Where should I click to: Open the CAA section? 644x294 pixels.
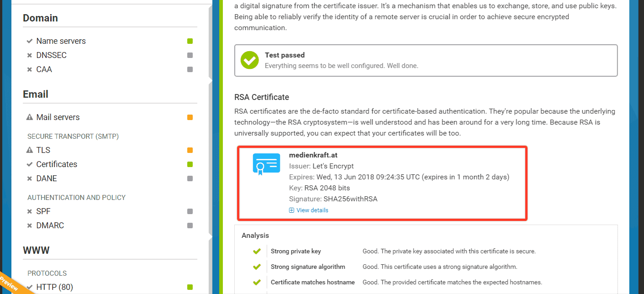[x=44, y=69]
